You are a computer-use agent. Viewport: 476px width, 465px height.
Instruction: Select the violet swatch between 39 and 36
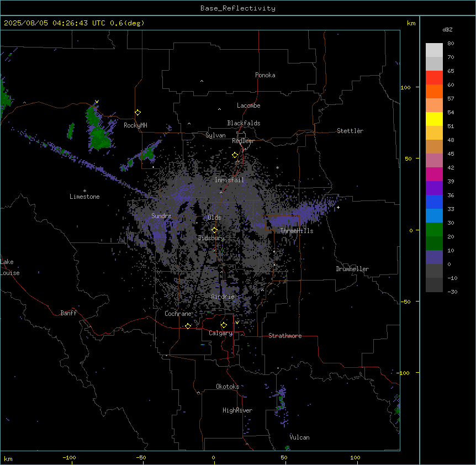[x=434, y=188]
